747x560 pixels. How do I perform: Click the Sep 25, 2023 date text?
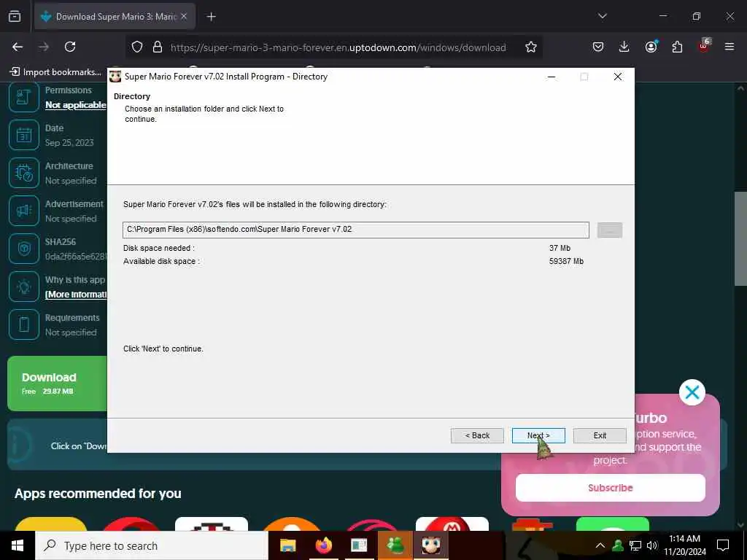pos(69,142)
